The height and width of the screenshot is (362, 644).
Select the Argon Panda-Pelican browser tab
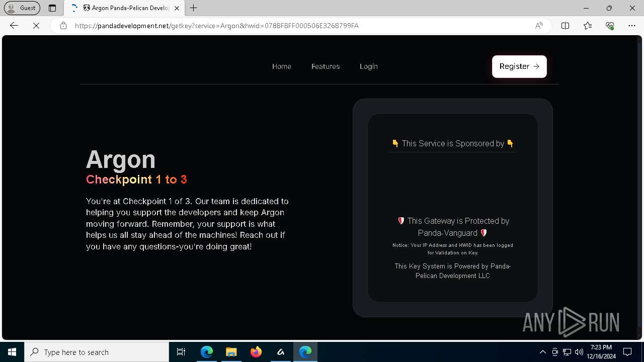point(125,8)
